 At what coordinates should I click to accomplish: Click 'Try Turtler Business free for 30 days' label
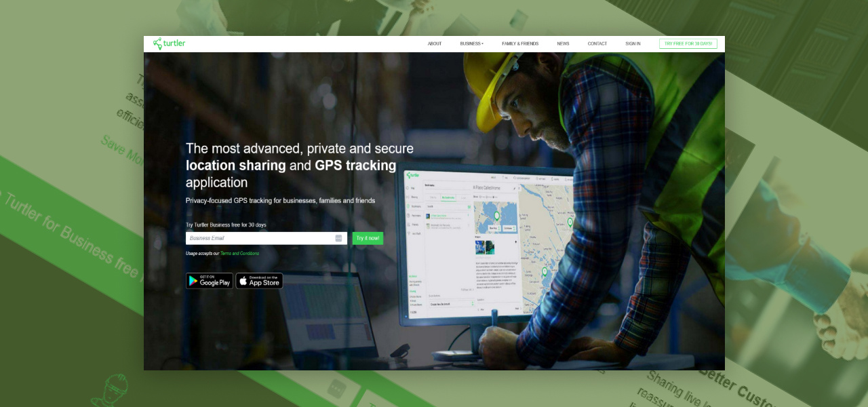(226, 225)
